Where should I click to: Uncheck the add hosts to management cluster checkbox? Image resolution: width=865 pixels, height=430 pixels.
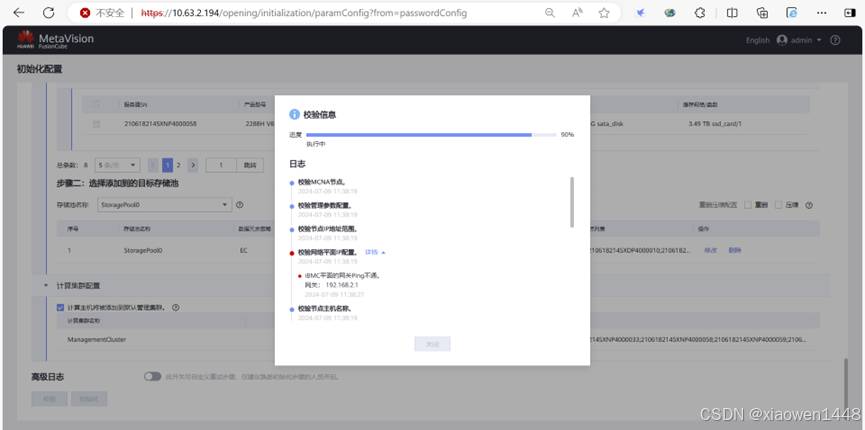[x=60, y=307]
